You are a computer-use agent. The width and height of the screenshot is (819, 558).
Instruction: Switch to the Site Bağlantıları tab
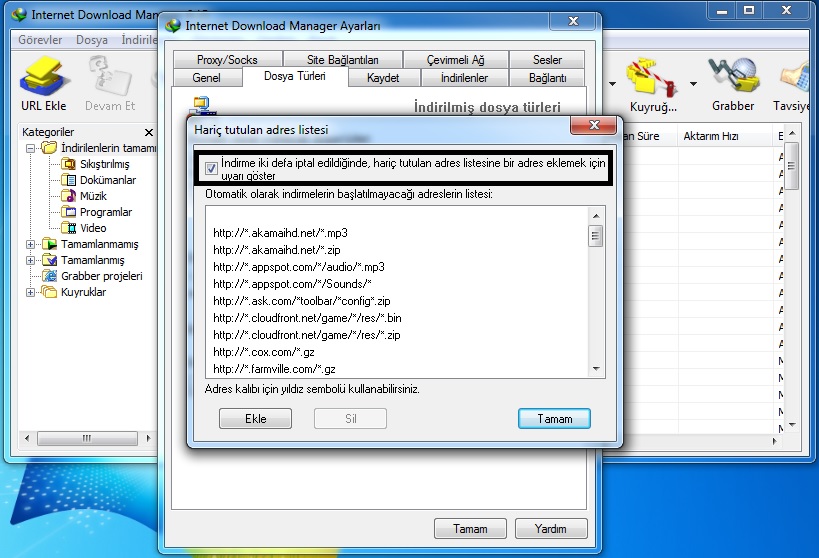click(343, 60)
